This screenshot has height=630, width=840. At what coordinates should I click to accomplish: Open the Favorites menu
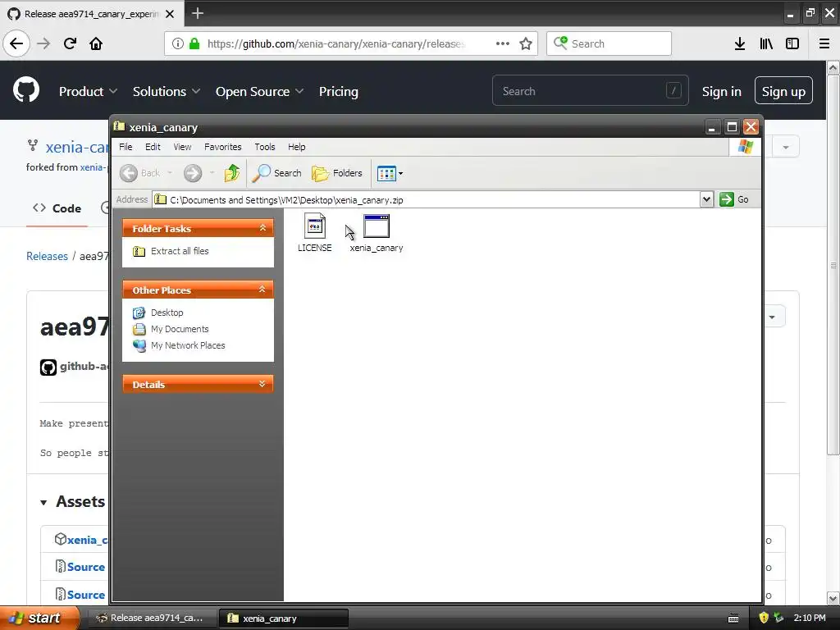pos(223,147)
